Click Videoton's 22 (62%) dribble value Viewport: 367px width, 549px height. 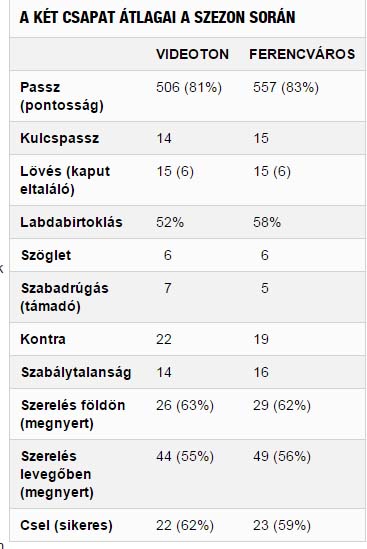pyautogui.click(x=185, y=526)
